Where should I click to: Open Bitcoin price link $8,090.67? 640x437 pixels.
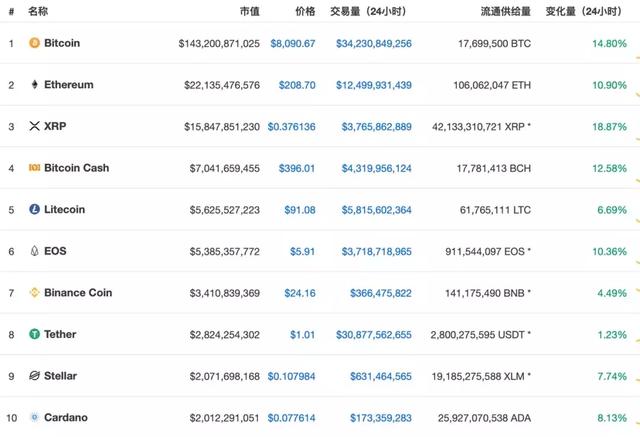pos(293,44)
